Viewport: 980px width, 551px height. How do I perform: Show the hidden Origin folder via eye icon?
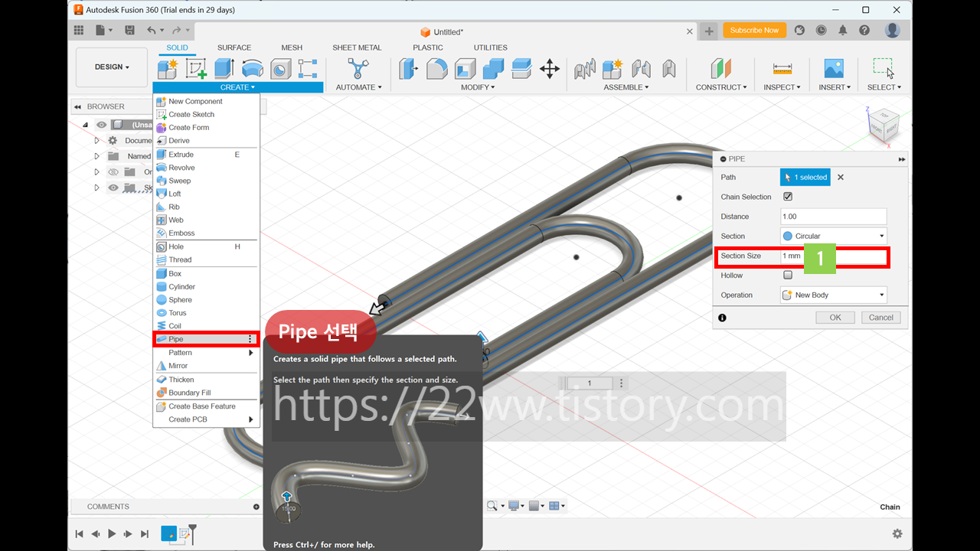pyautogui.click(x=113, y=171)
